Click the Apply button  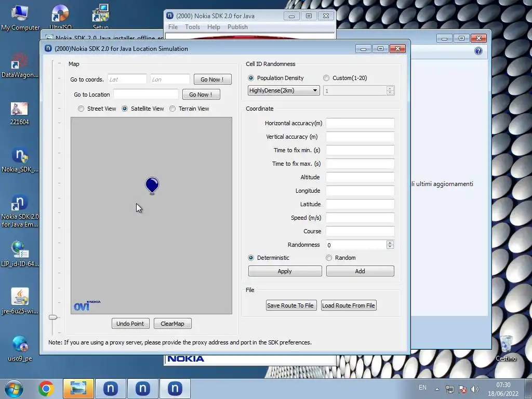pyautogui.click(x=285, y=271)
